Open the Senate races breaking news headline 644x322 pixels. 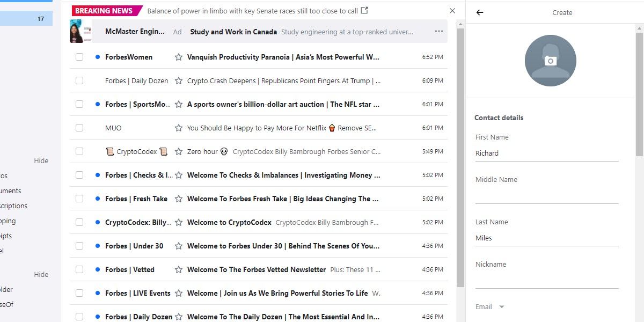[x=252, y=10]
